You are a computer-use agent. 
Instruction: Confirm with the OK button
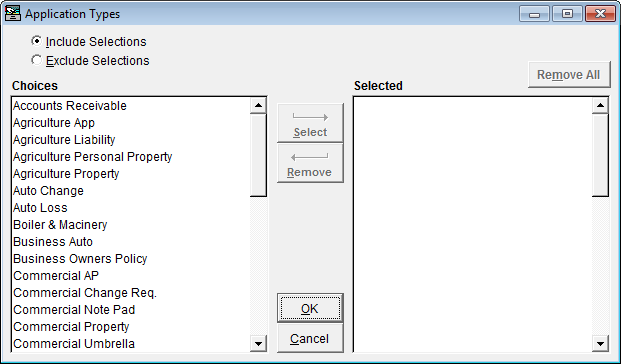pyautogui.click(x=310, y=308)
